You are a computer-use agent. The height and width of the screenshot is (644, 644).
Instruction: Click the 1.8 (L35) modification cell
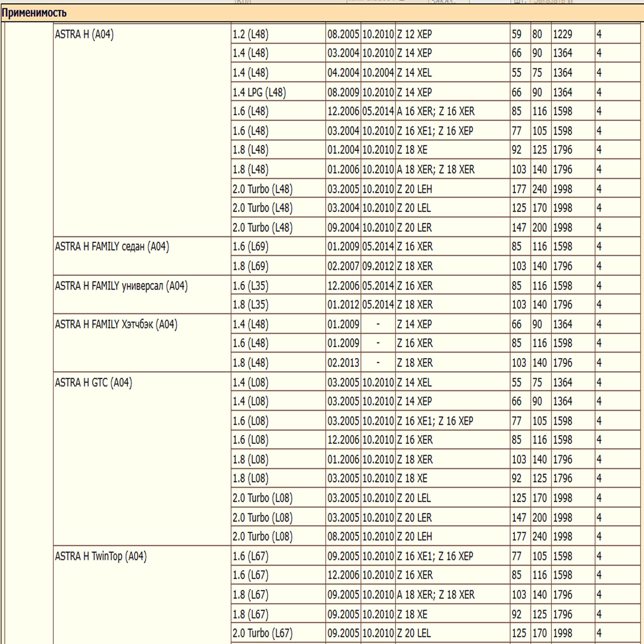coord(250,305)
